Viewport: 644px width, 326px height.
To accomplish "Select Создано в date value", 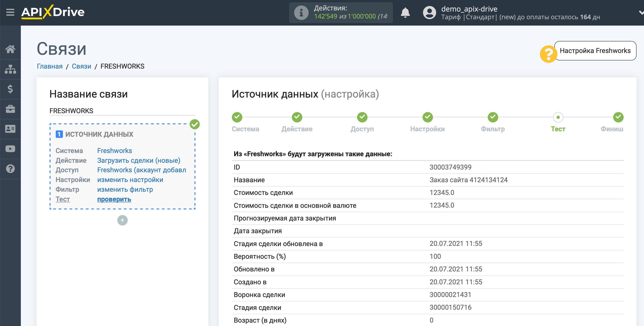I will coord(456,282).
